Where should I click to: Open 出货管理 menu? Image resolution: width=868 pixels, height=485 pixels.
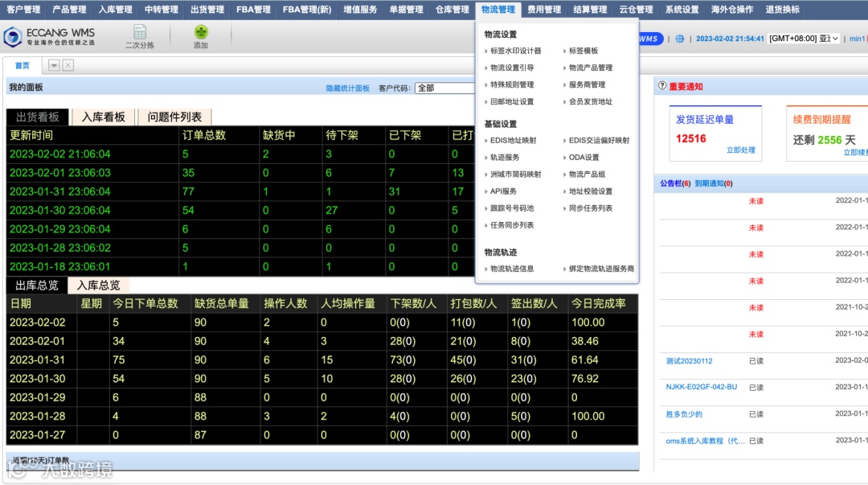coord(207,10)
